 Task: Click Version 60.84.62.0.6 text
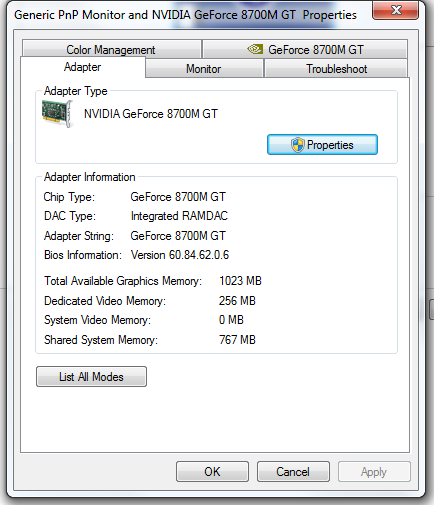(180, 255)
